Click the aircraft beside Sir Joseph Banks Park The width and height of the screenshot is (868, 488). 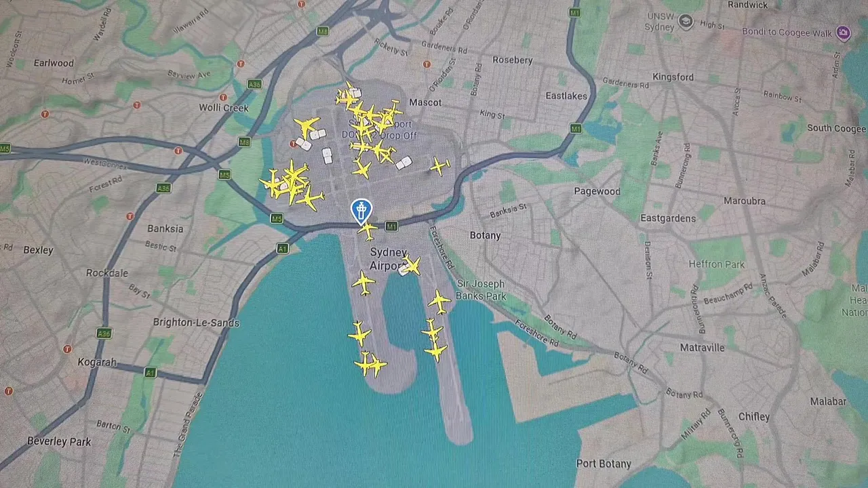(x=439, y=302)
